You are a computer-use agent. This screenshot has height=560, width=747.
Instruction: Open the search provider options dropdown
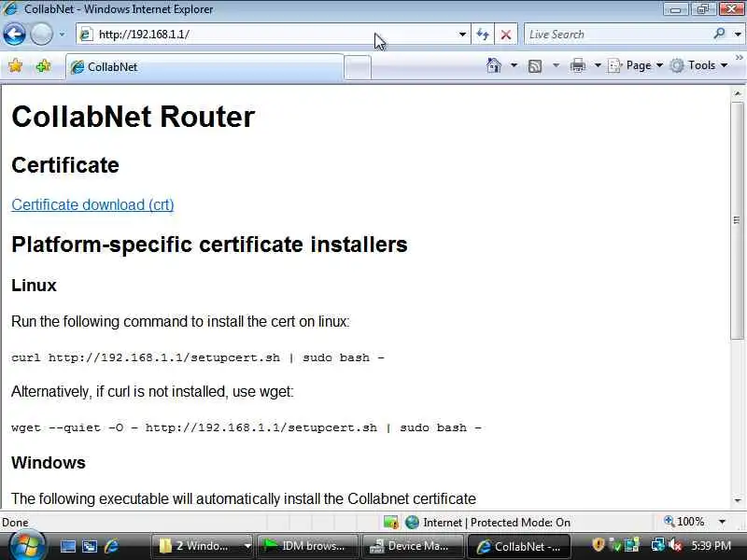(738, 35)
